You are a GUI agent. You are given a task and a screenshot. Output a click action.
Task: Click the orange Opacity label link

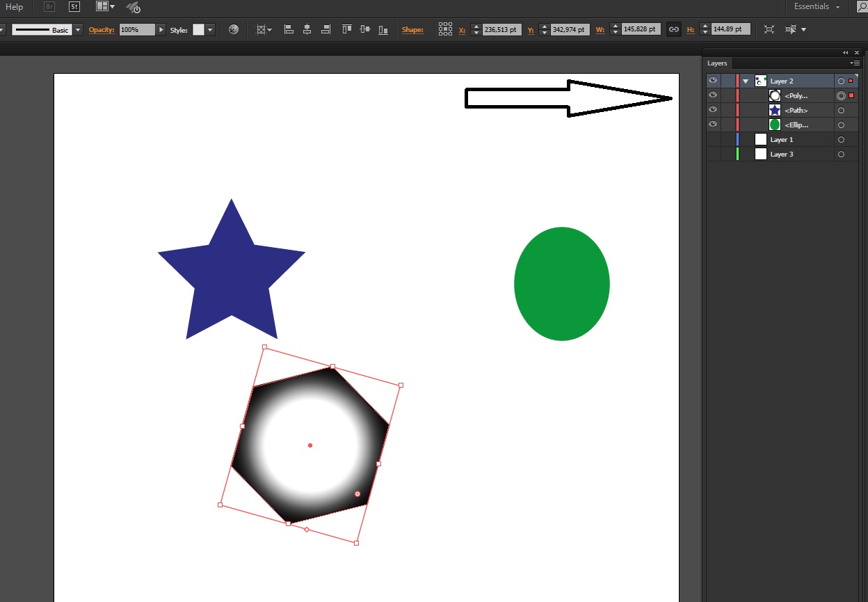102,30
